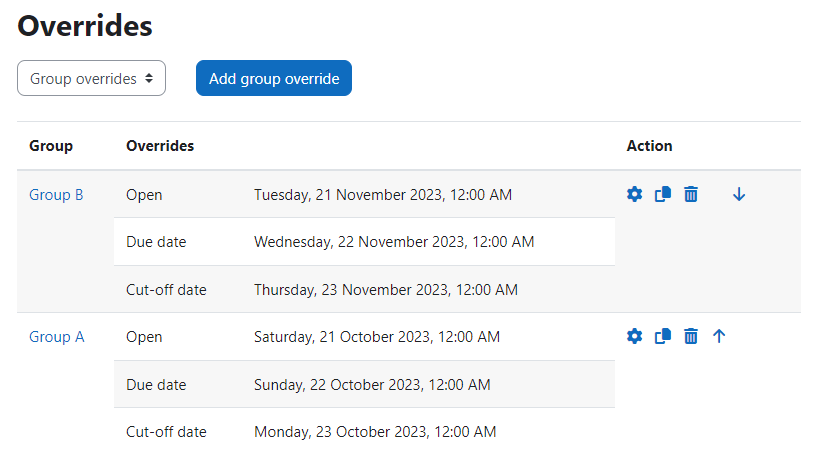Click the Group column header

tap(51, 146)
